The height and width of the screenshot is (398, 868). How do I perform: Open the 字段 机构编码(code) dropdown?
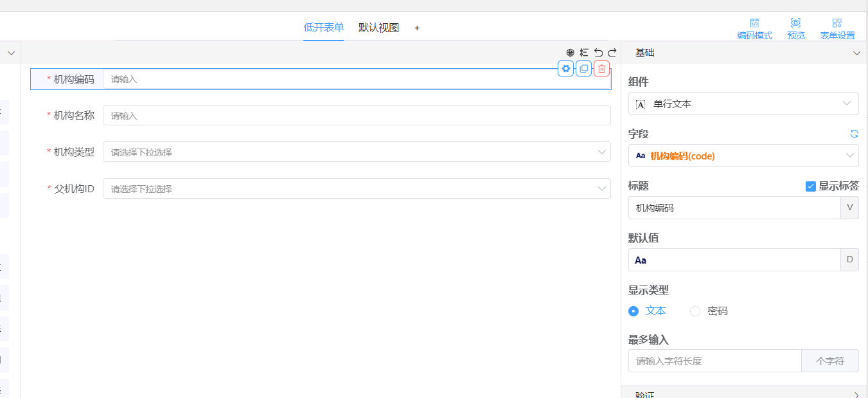point(743,156)
